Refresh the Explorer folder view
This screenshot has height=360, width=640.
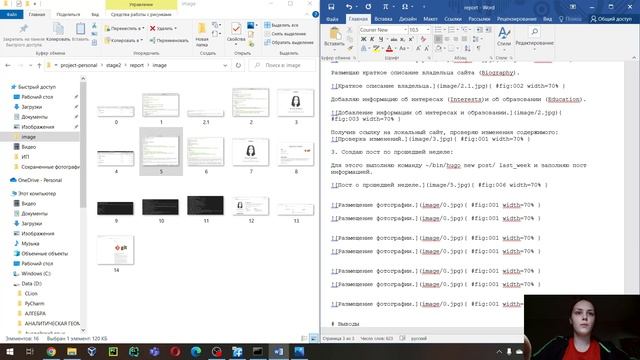click(238, 65)
